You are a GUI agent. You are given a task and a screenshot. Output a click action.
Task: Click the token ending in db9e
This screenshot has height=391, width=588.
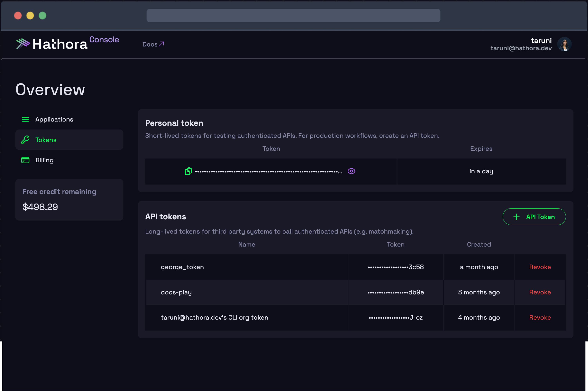(x=396, y=292)
